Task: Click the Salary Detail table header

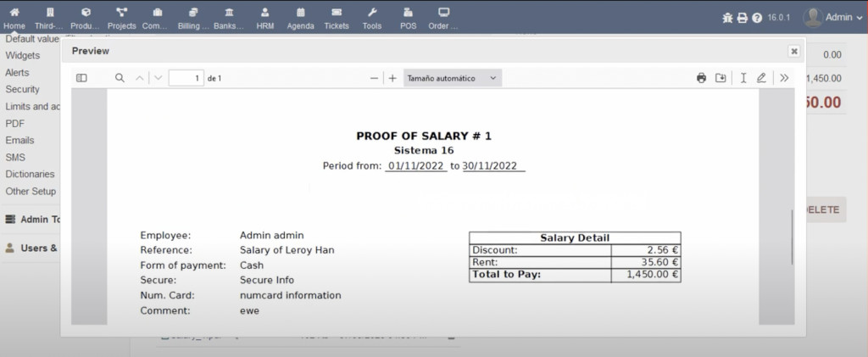Action: pos(575,238)
